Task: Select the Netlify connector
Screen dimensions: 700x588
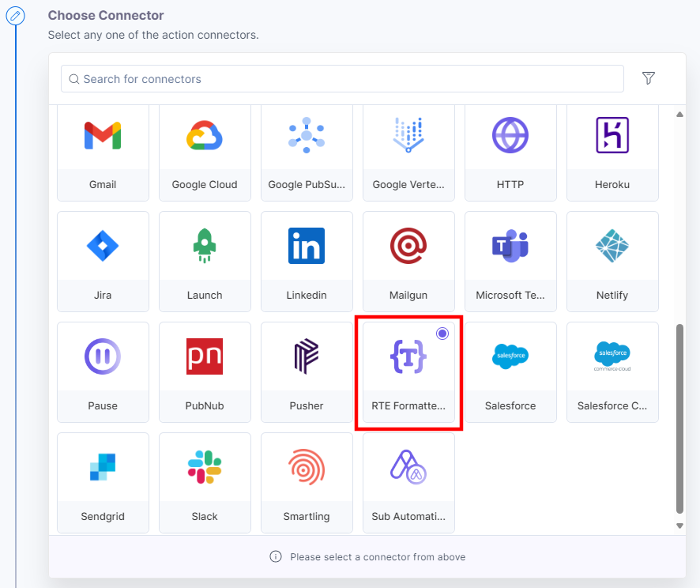Action: tap(613, 262)
